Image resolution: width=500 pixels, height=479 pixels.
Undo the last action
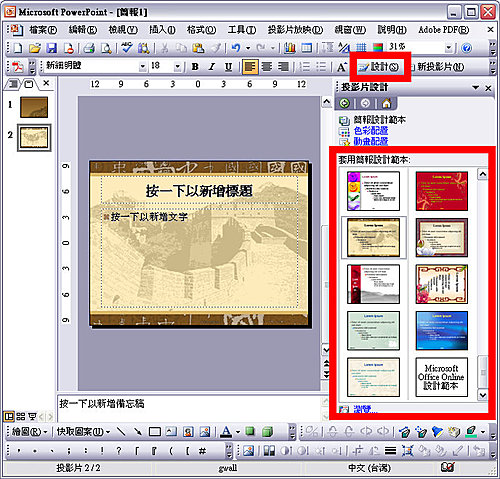tap(236, 49)
